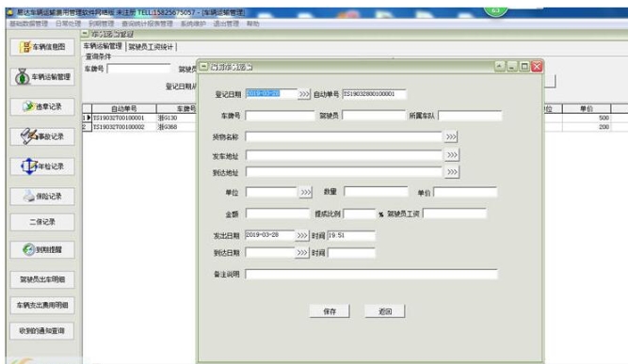
Task: Click the dialog's system menu icon in its title bar
Action: [204, 66]
